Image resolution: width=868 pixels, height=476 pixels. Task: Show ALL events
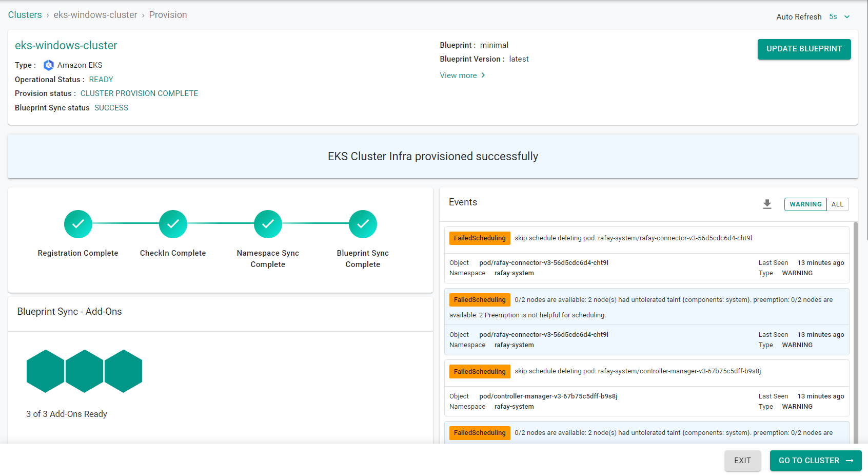point(838,204)
